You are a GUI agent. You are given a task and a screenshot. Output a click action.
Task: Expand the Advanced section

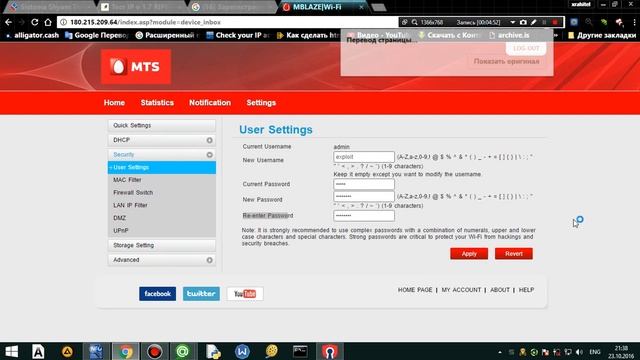[x=209, y=260]
